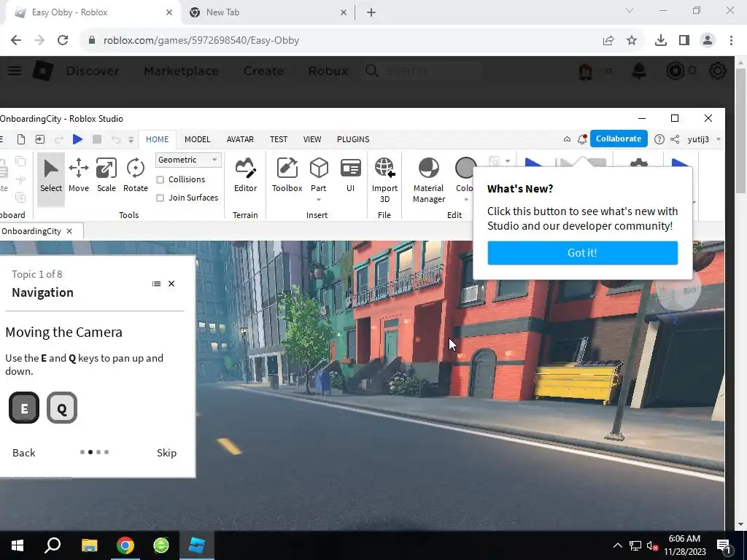Screen dimensions: 747x560
Task: Open Roblox Studio from the taskbar
Action: [x=197, y=545]
